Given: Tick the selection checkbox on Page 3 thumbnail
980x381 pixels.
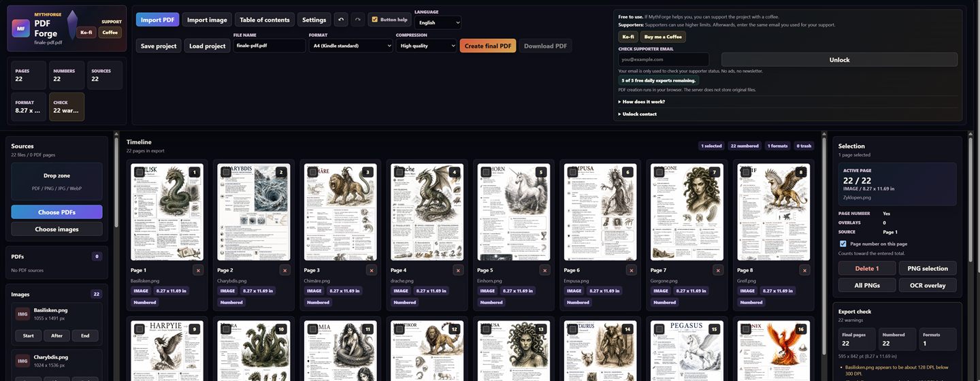Looking at the screenshot, I should pos(312,173).
